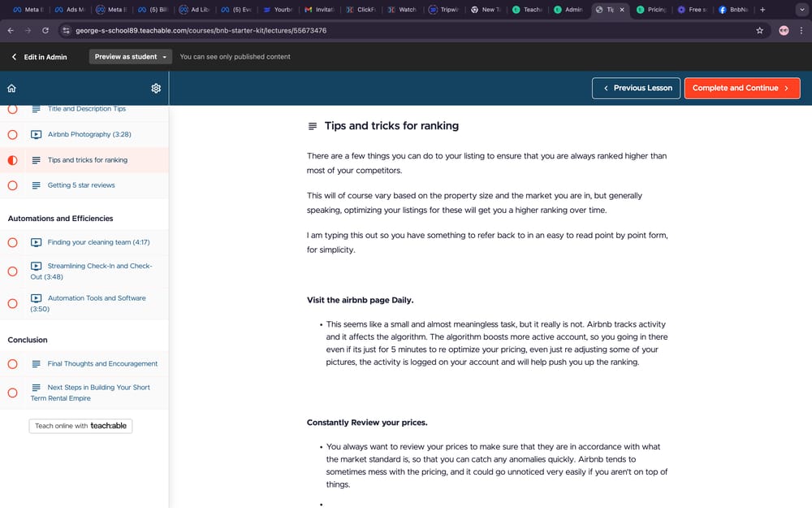View site information icon in address bar
Image resolution: width=812 pixels, height=508 pixels.
pyautogui.click(x=66, y=31)
